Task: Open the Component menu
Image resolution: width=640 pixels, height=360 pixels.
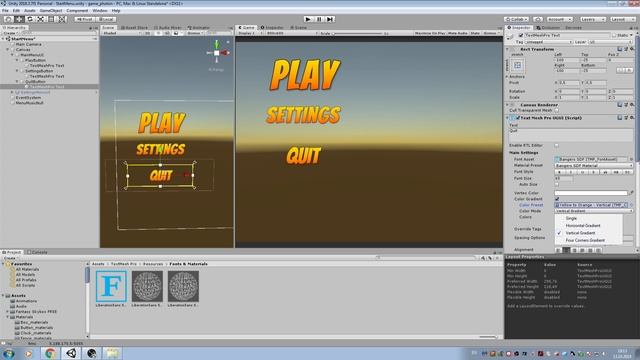Action: [x=77, y=11]
